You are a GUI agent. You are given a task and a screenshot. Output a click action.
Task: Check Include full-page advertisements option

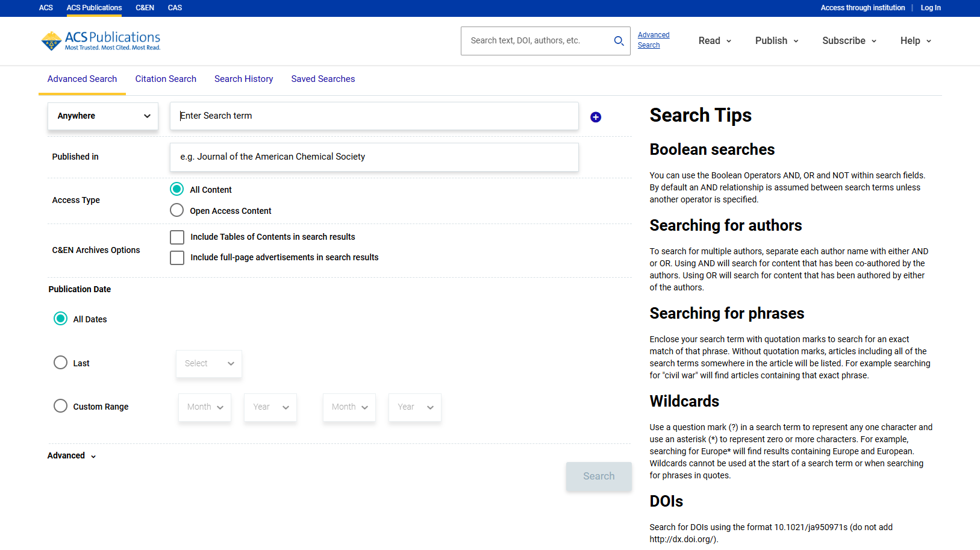tap(177, 257)
